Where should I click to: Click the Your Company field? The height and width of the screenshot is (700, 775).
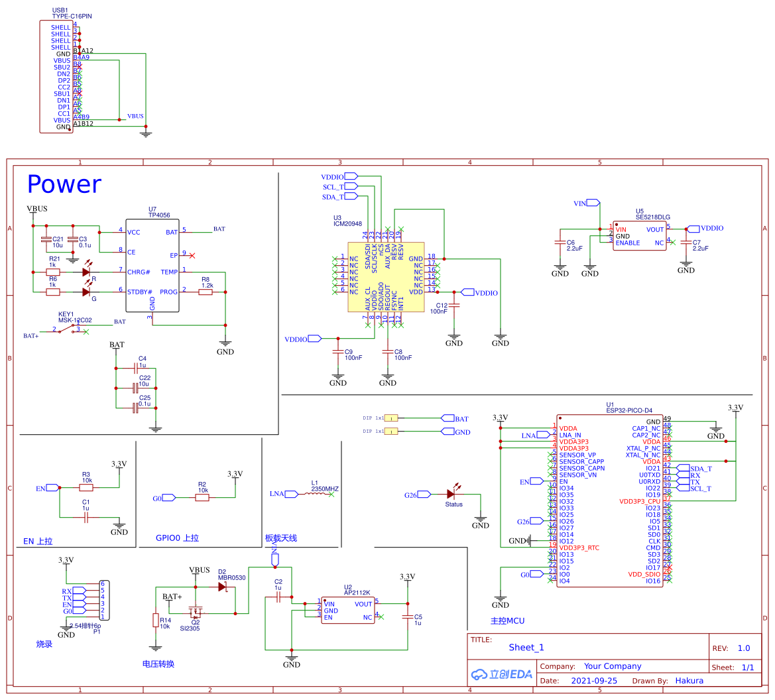click(x=613, y=666)
